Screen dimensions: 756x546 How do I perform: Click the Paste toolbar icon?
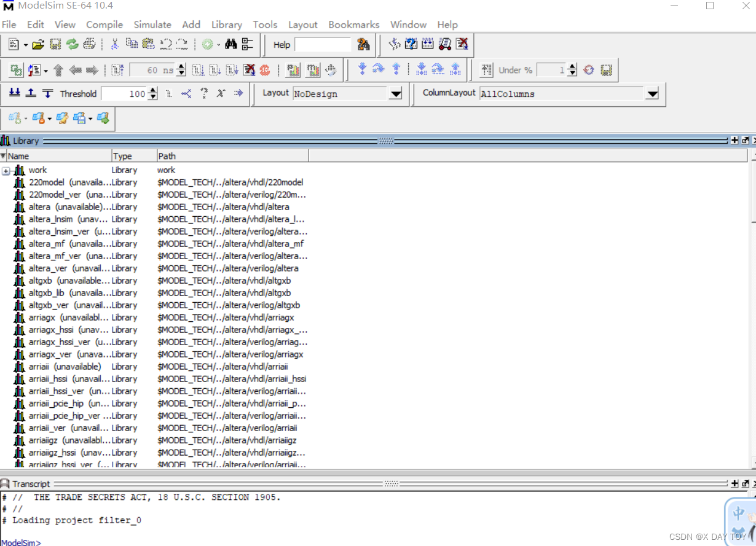(148, 44)
